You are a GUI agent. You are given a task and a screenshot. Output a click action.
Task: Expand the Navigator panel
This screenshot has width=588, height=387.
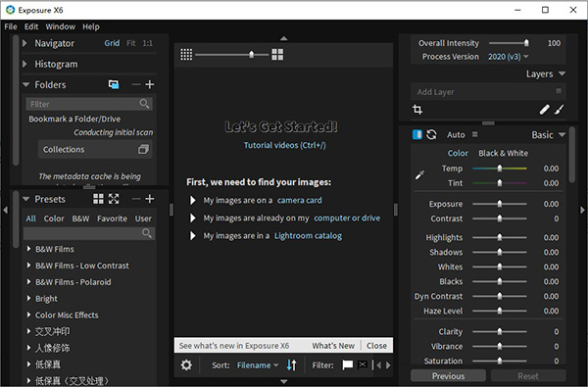pyautogui.click(x=24, y=43)
